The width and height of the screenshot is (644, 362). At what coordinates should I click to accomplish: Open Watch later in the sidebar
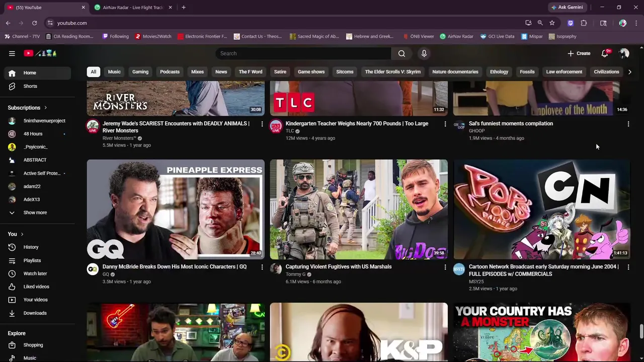pos(38,274)
